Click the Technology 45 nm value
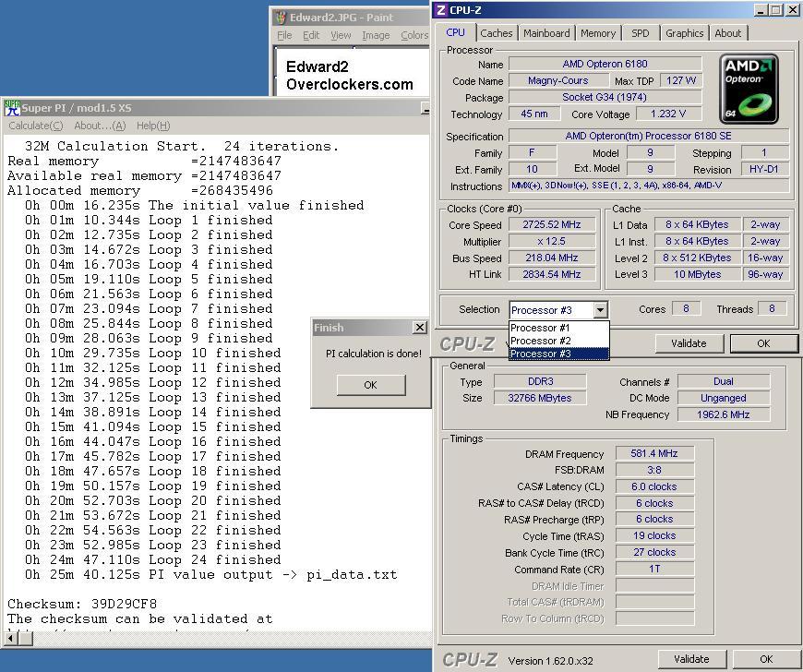Viewport: 803px width, 672px height. click(533, 114)
